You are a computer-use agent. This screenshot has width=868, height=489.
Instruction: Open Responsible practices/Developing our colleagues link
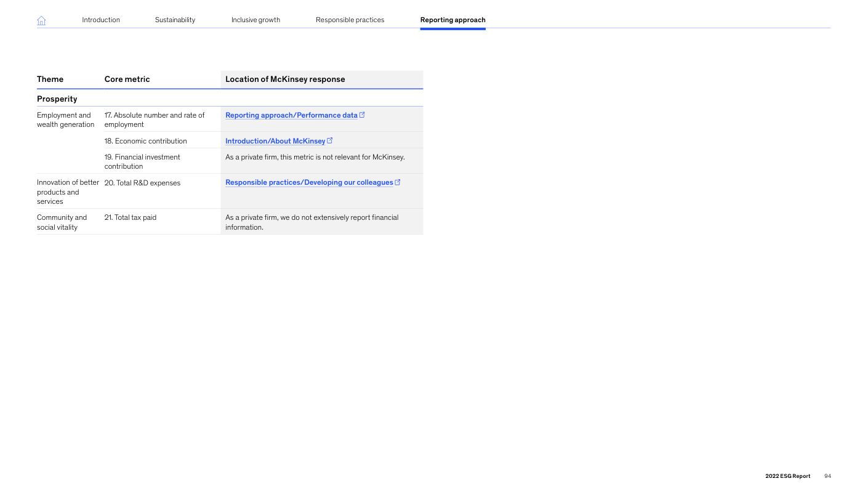(309, 182)
